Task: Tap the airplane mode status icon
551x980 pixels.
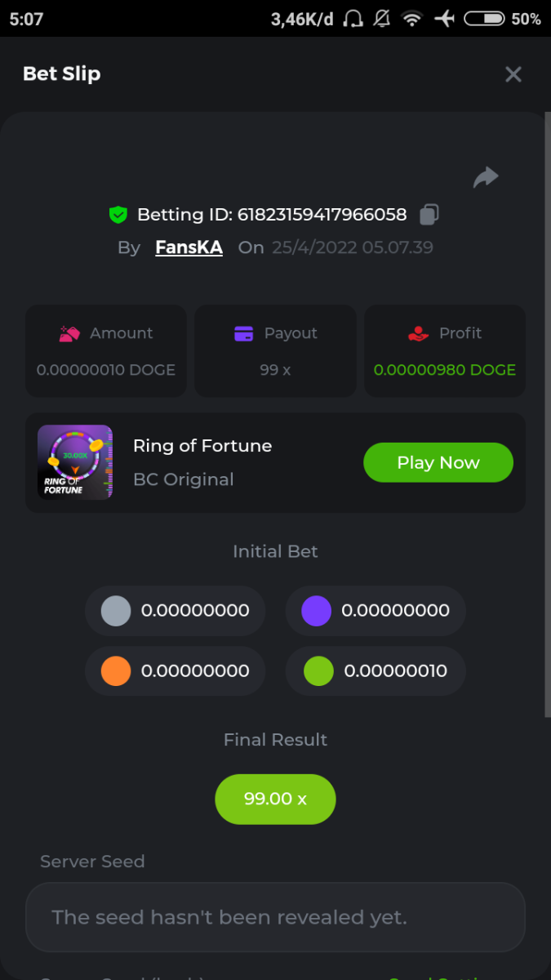Action: [445, 19]
